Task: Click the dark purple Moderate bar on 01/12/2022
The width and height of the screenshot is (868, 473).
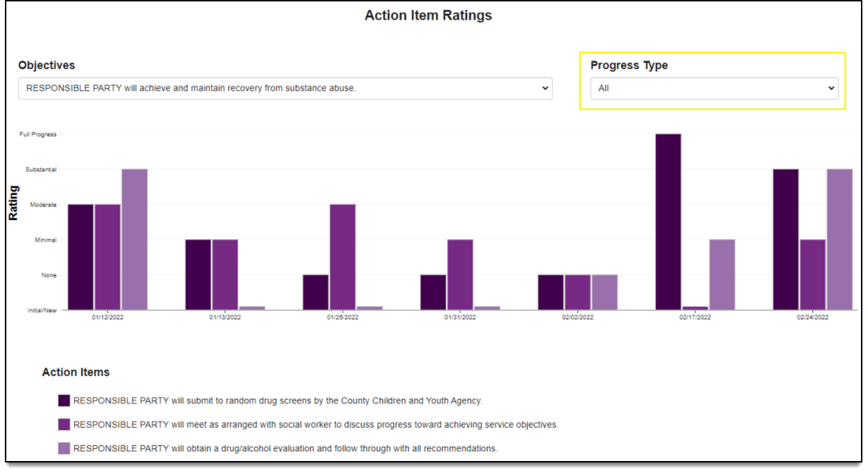Action: [x=80, y=257]
